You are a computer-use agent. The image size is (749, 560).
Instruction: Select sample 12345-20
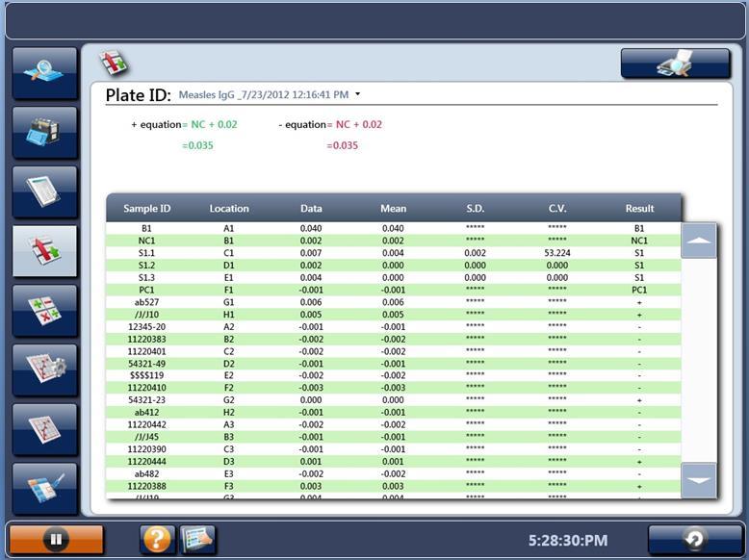[x=146, y=327]
